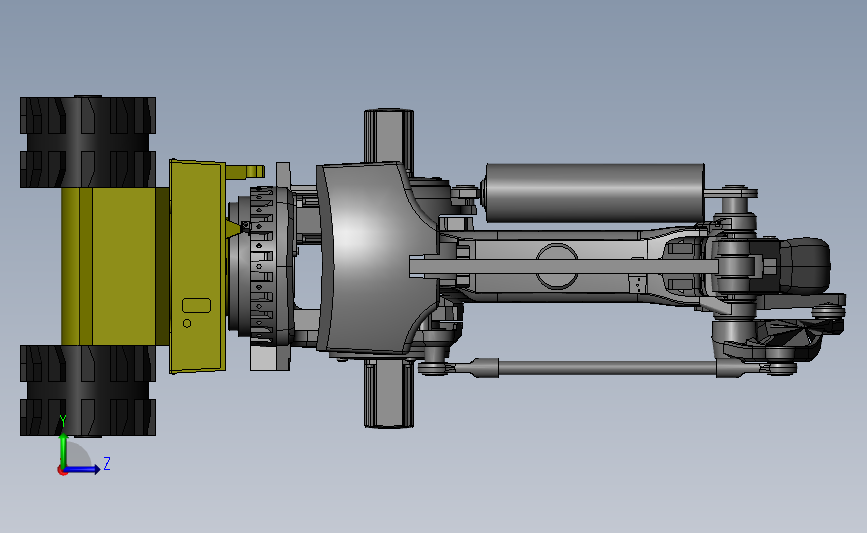
Task: Select the upper black tire
Action: pos(87,142)
